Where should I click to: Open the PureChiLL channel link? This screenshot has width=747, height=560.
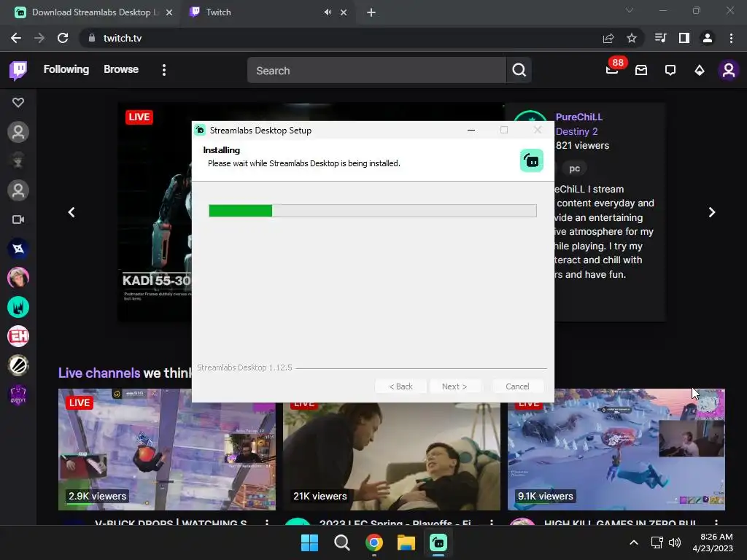coord(578,117)
